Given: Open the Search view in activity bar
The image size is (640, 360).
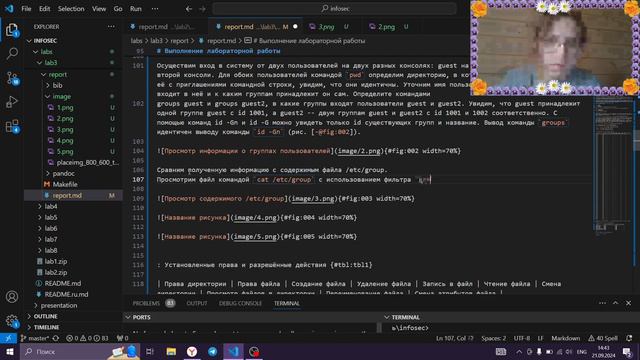Looking at the screenshot, I should 12,53.
